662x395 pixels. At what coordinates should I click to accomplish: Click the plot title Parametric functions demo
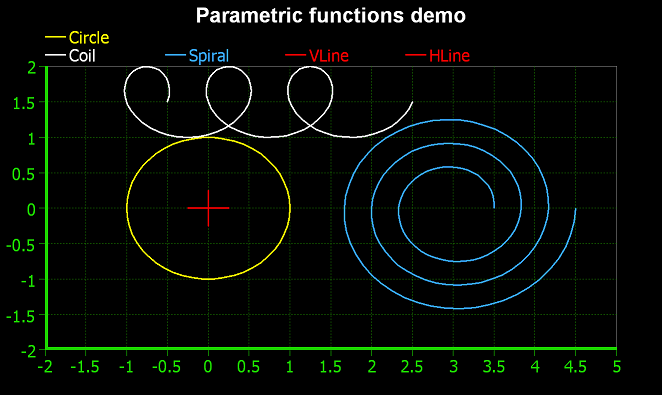(x=331, y=16)
